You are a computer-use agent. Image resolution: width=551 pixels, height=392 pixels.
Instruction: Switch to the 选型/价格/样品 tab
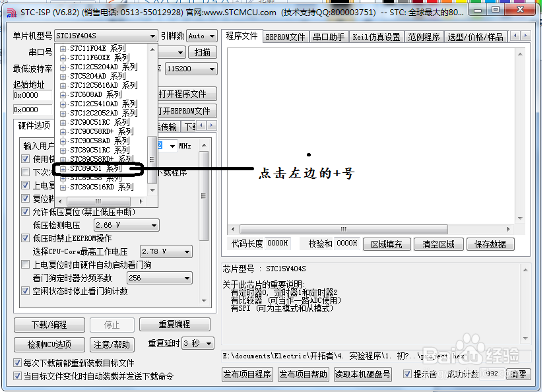(476, 37)
